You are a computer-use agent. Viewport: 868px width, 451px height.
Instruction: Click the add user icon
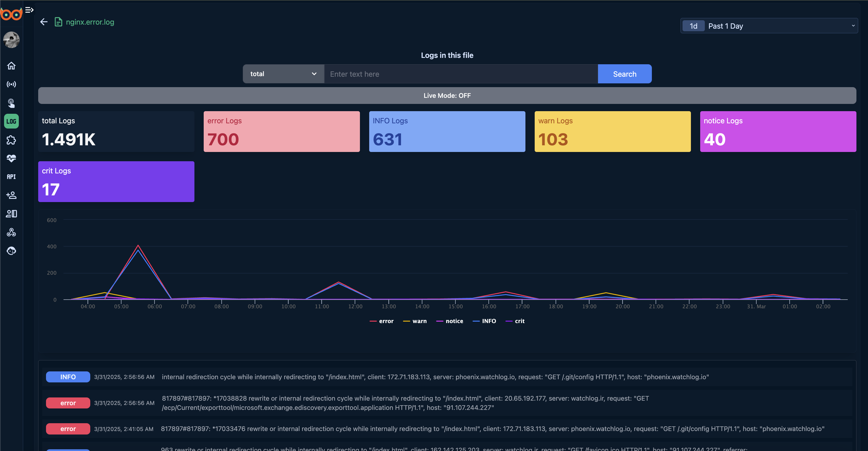(x=11, y=195)
